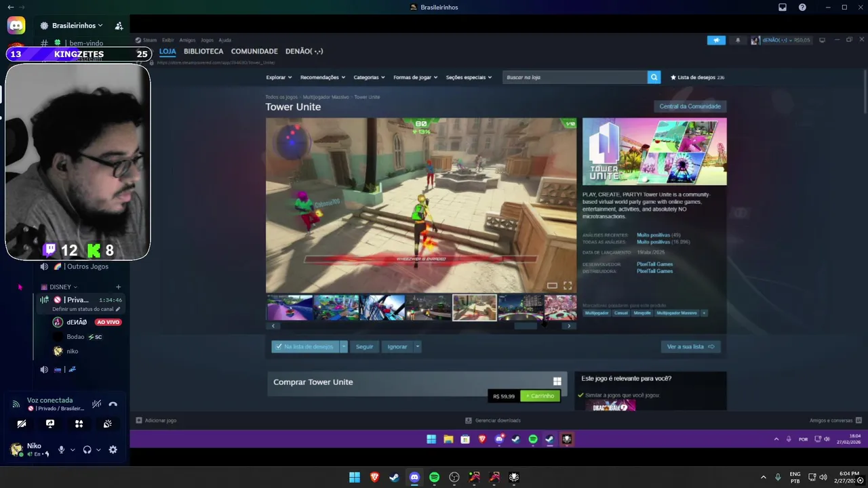868x488 pixels.
Task: Open the Seções especiais dropdown
Action: click(469, 77)
